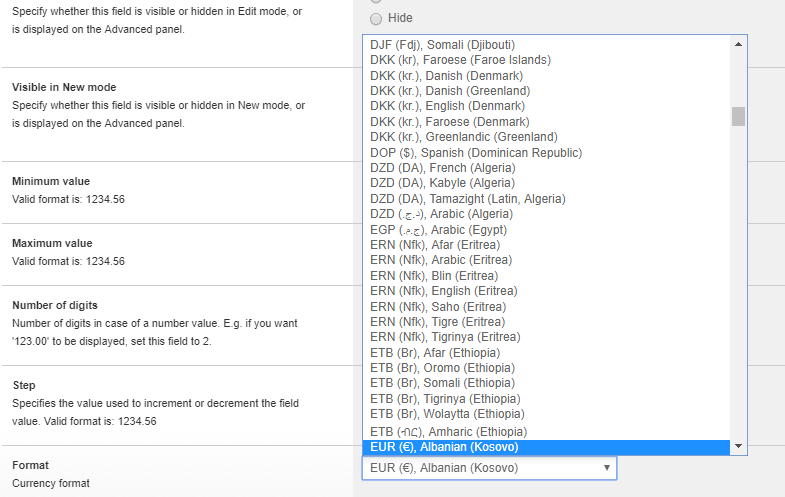Select DZD (DA), Kabyle (Algeria)

[x=546, y=183]
